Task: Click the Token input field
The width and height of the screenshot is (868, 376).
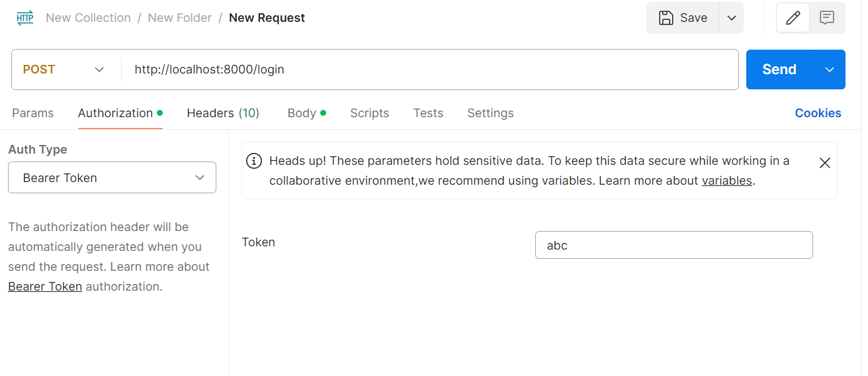Action: coord(673,245)
